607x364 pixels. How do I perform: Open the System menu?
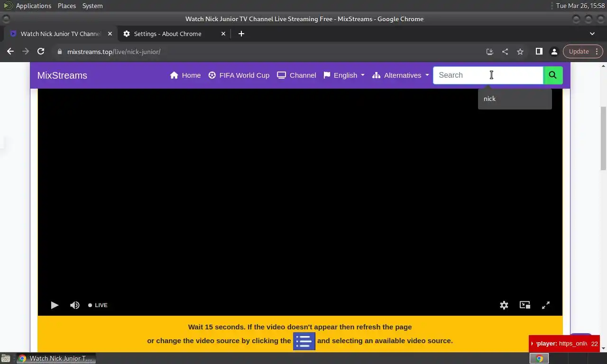point(92,6)
